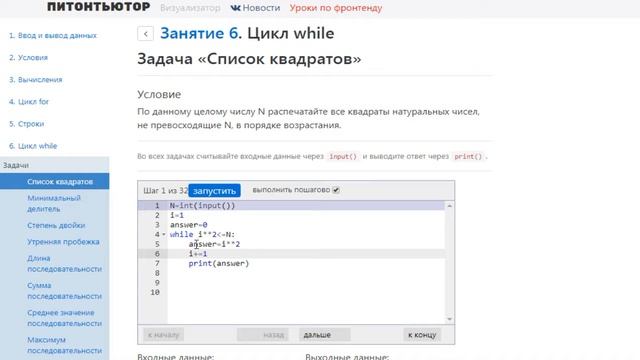Select the Минимальный делитель task
Screen dimensions: 640x360
(54, 203)
